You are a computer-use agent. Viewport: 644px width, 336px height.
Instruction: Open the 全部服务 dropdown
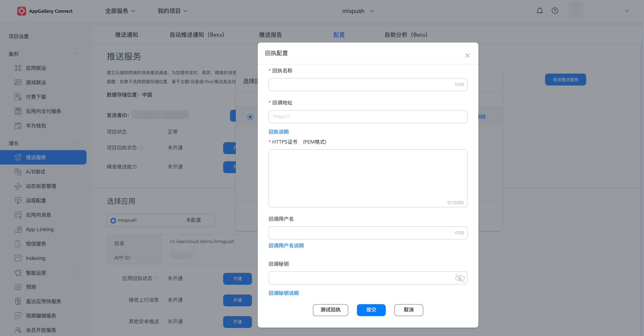pos(120,11)
